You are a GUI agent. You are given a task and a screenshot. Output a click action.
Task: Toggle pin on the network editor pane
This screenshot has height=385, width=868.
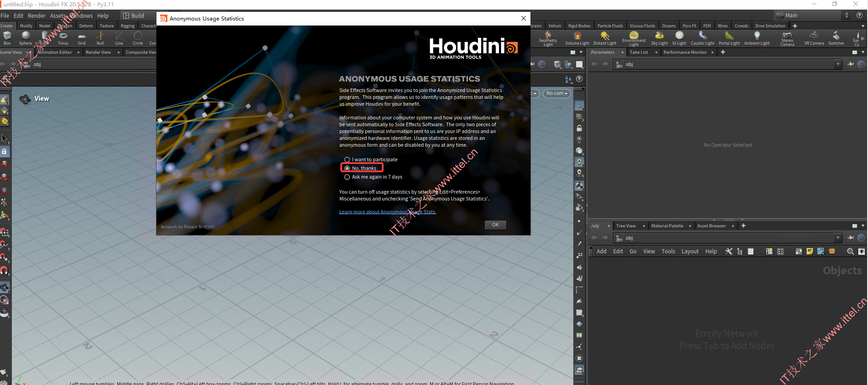851,238
